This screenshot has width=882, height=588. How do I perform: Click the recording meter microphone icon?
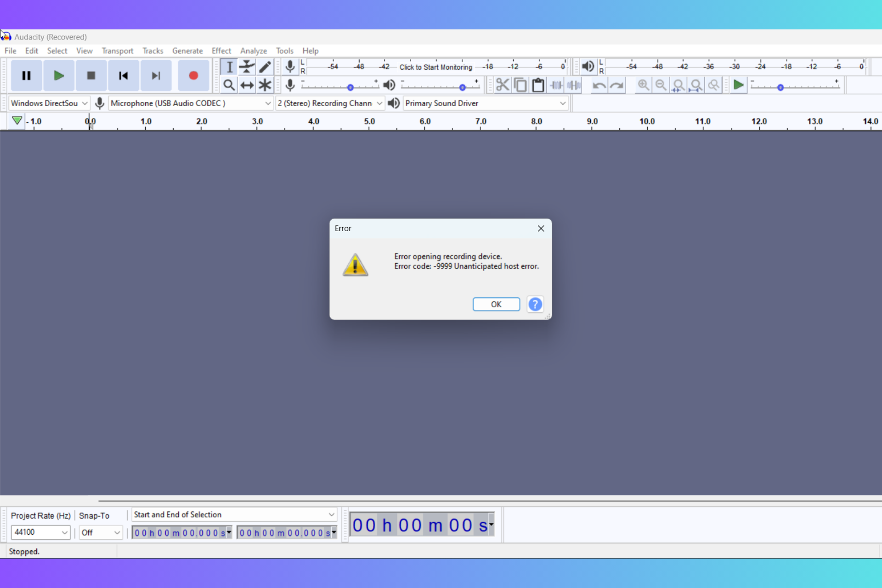click(x=290, y=67)
